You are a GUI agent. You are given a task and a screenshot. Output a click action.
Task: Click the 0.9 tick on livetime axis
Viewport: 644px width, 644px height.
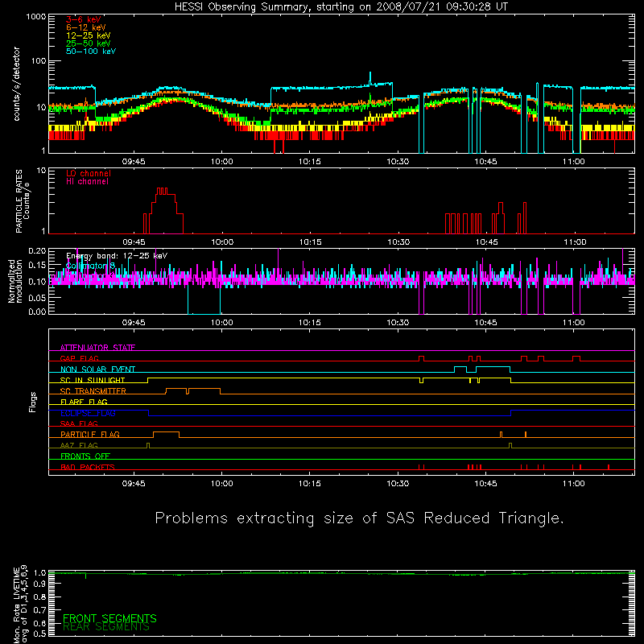coord(39,584)
